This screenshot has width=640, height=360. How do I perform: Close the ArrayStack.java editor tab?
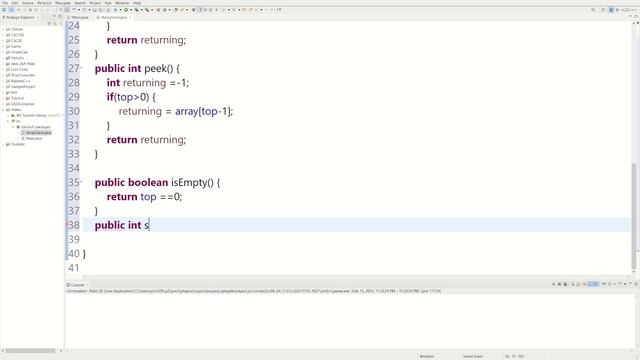click(x=130, y=18)
